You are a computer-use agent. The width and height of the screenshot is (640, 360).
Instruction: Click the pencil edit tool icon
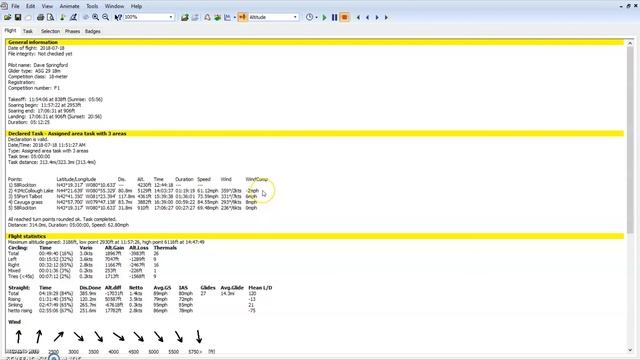coord(73,17)
